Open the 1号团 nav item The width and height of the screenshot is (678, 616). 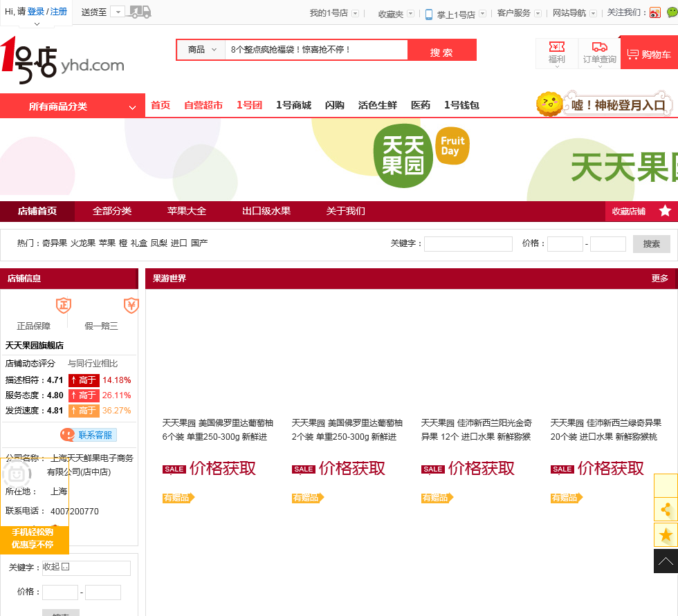click(250, 105)
